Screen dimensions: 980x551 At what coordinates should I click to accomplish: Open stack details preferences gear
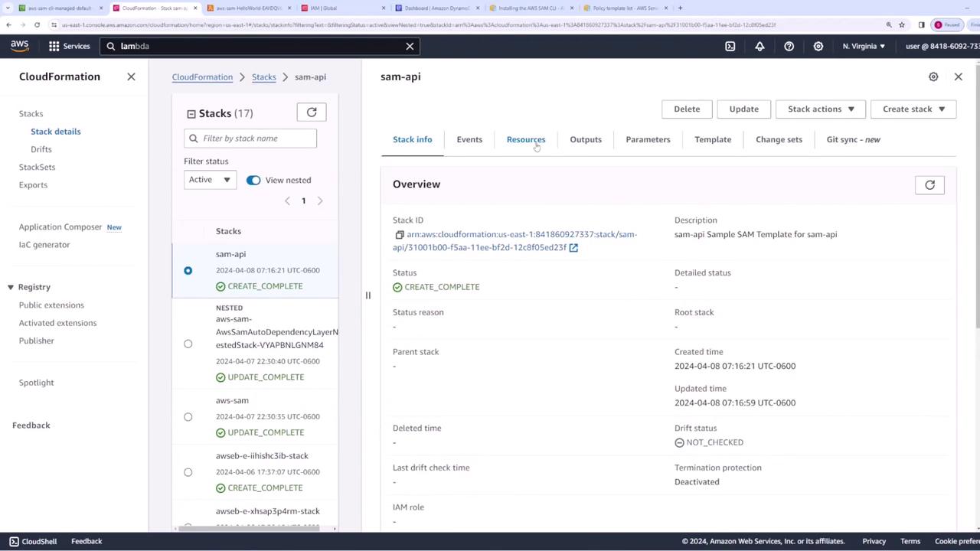point(933,77)
